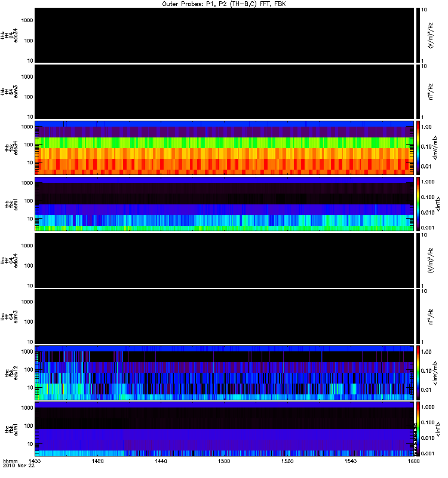Click the empty black thc fff scm3 panel
Screen dimensions: 448x478
(x=225, y=317)
